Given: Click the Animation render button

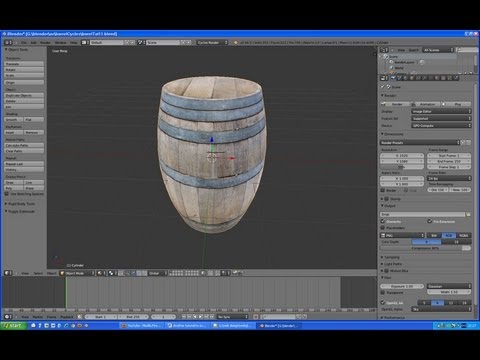Looking at the screenshot, I should tap(425, 104).
